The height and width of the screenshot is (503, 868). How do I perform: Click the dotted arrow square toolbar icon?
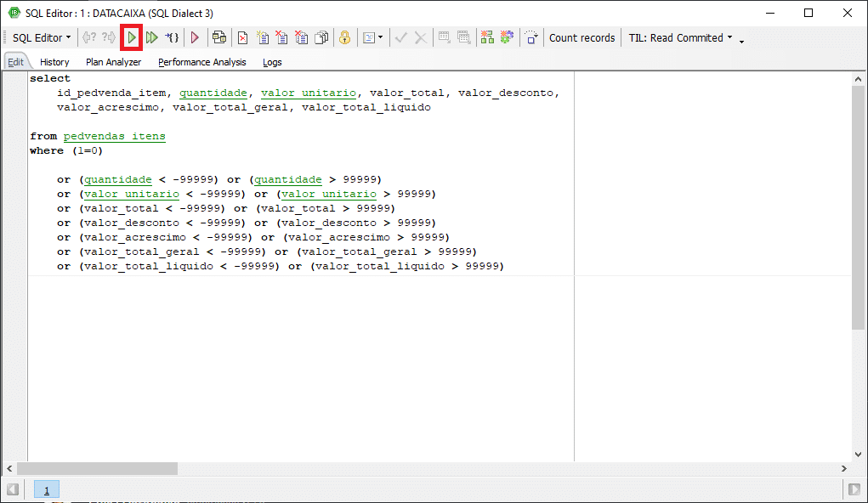coord(531,37)
